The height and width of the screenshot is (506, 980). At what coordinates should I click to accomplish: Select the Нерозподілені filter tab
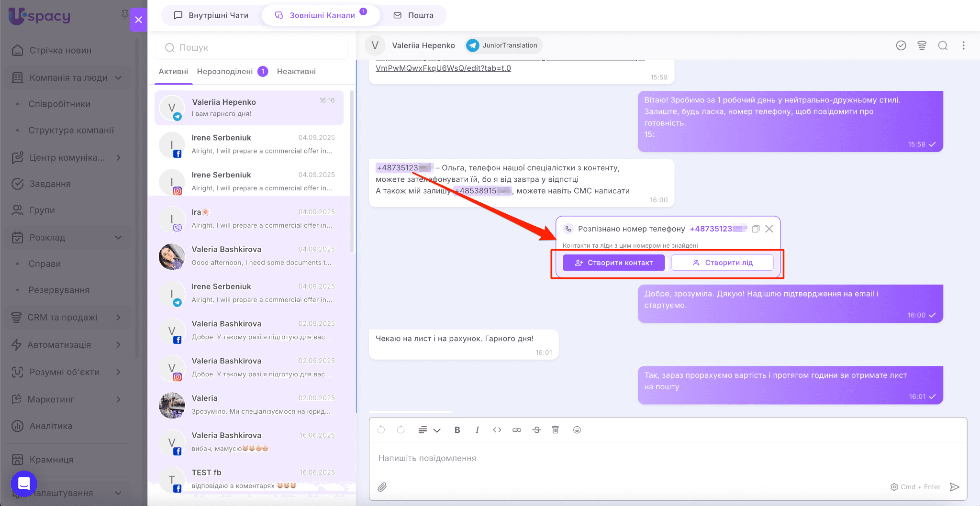point(232,71)
